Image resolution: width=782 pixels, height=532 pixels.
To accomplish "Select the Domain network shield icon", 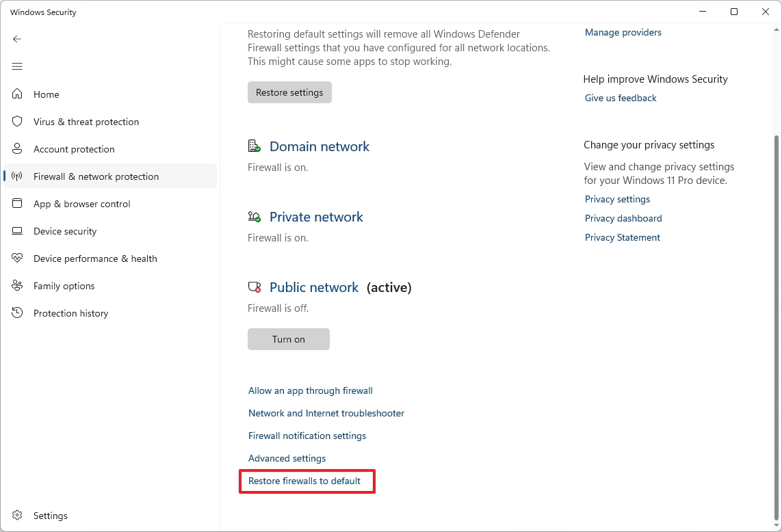I will tap(254, 146).
